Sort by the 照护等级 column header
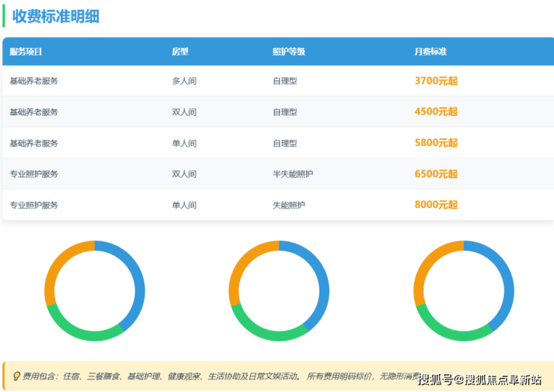Image resolution: width=554 pixels, height=392 pixels. pos(288,52)
